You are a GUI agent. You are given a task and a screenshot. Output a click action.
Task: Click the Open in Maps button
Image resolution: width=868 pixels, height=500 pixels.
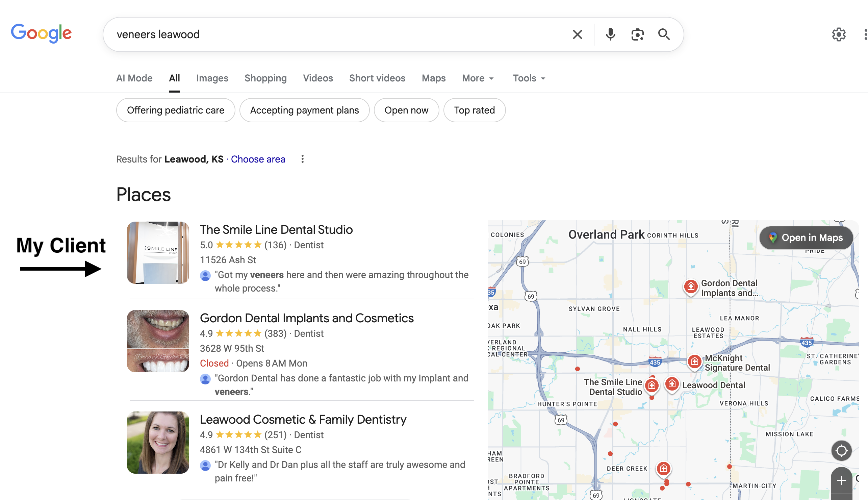(806, 237)
